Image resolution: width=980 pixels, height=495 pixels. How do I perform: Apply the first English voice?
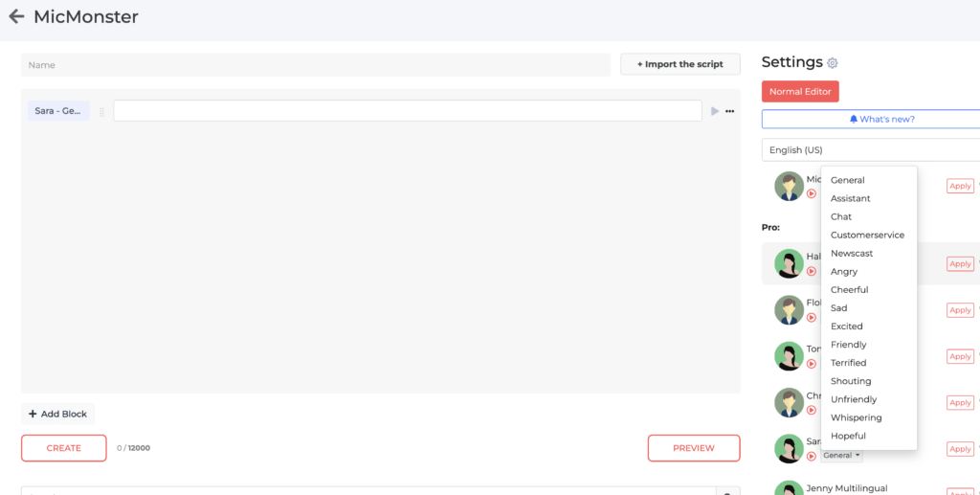[960, 186]
